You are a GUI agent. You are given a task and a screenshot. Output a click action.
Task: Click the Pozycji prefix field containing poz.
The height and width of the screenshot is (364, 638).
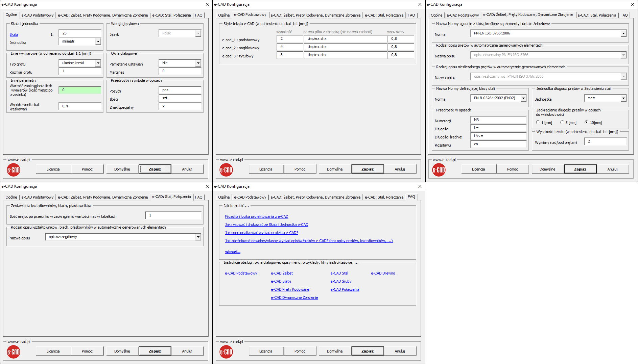[x=180, y=90]
